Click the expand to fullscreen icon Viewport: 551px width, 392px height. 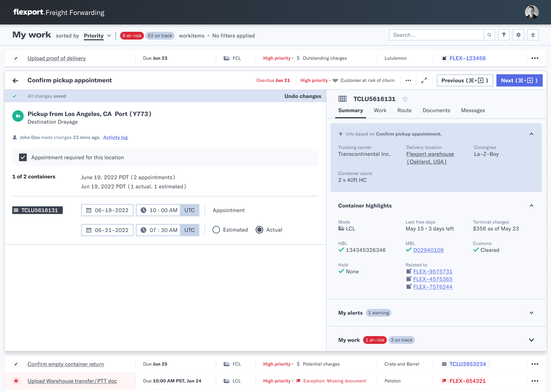pos(424,80)
